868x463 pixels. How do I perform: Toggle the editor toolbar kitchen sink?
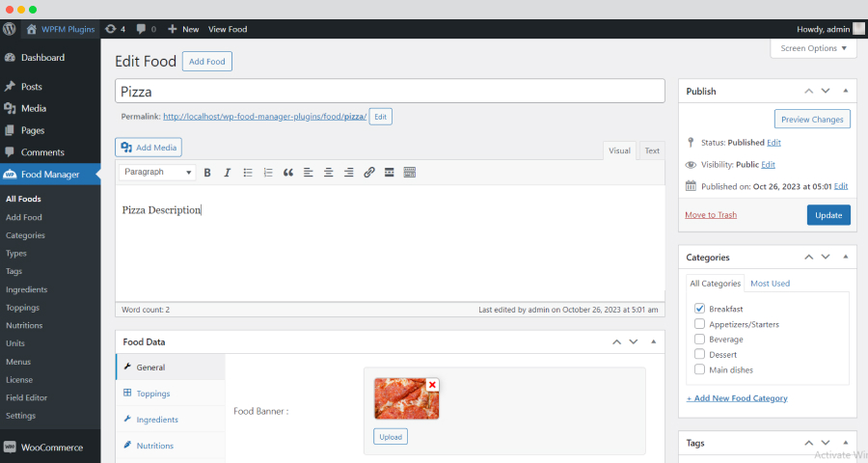(410, 173)
